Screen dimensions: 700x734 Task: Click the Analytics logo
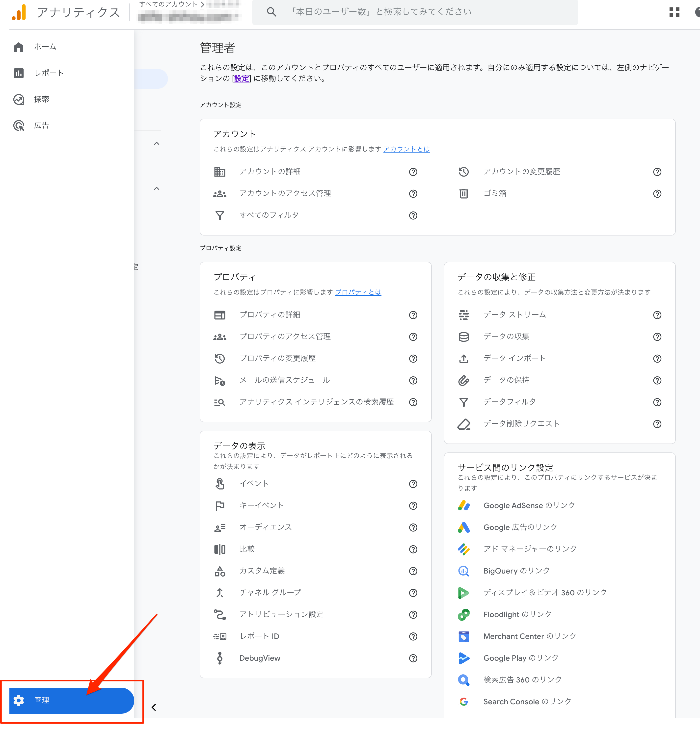coord(19,12)
